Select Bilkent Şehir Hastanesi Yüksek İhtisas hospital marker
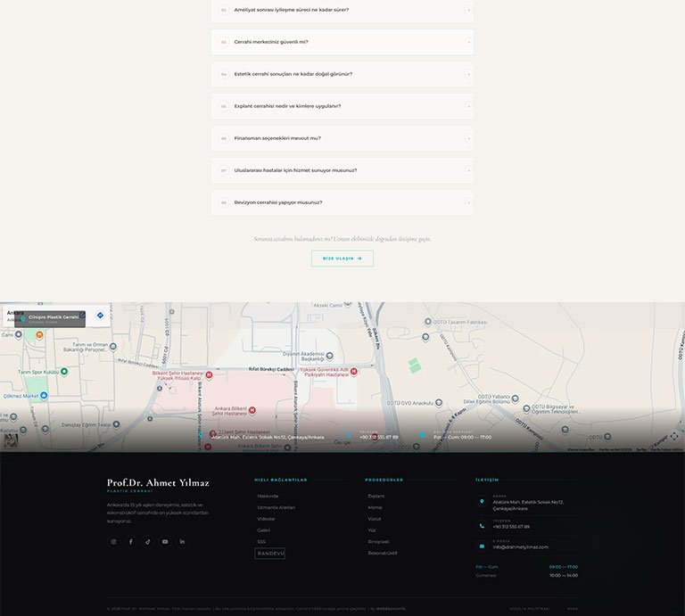The width and height of the screenshot is (685, 616). pyautogui.click(x=209, y=375)
